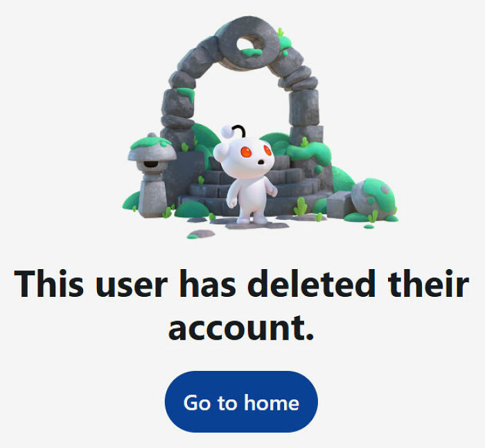
Task: Click the Go to home button
Action: (x=241, y=402)
